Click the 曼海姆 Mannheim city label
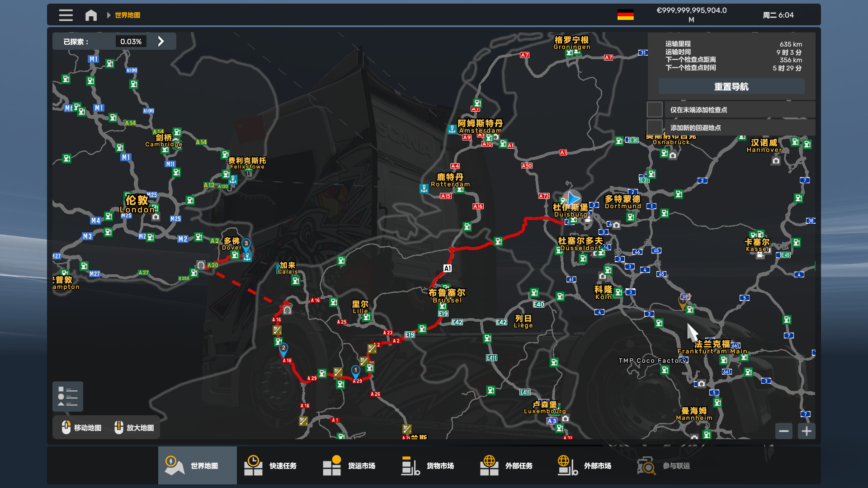 pos(694,414)
